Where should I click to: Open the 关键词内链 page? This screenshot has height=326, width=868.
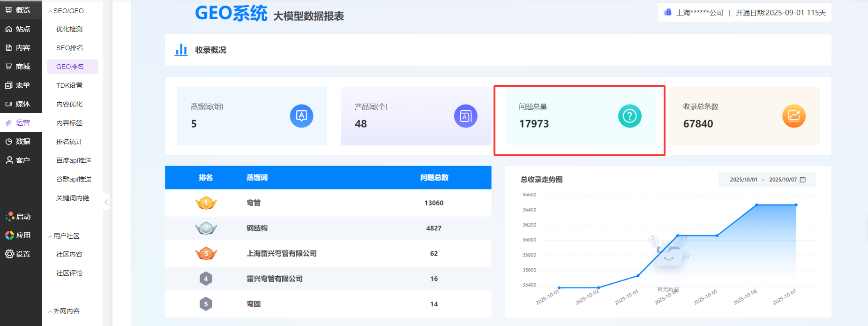(x=73, y=198)
